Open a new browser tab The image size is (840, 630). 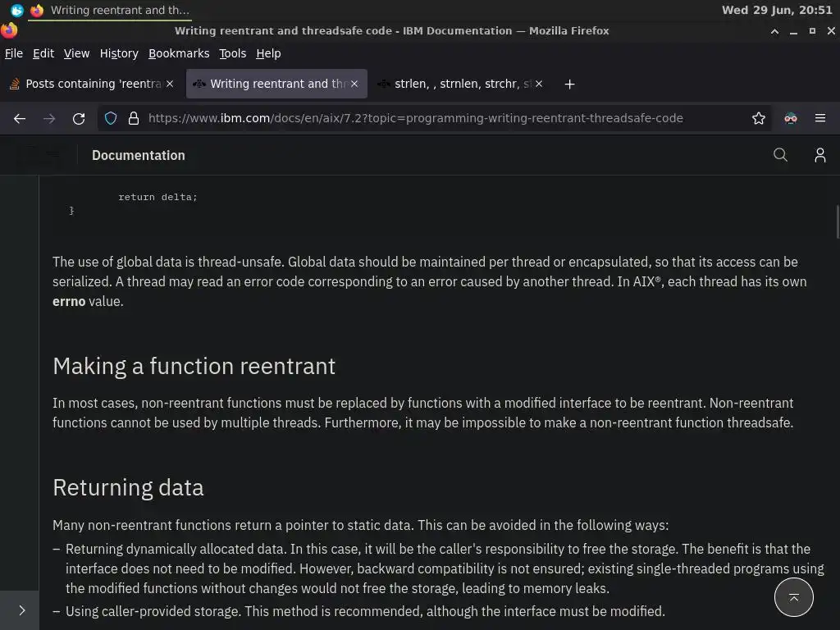tap(569, 84)
